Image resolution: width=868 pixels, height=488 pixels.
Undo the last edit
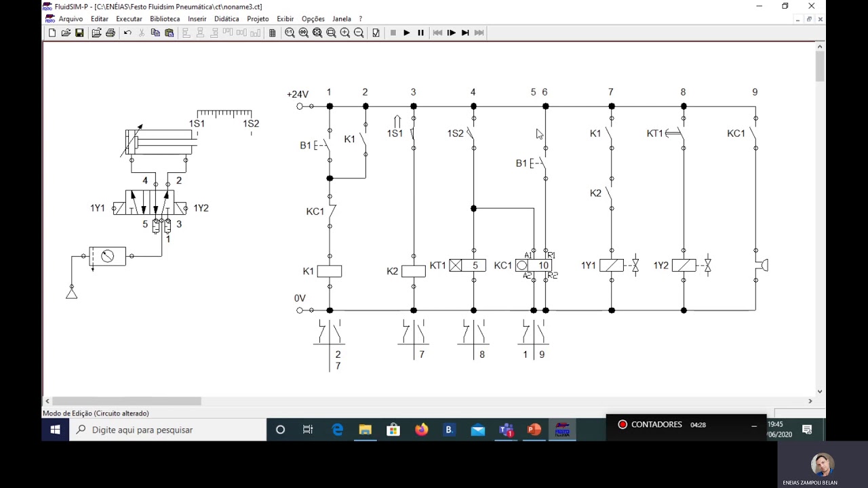(127, 33)
